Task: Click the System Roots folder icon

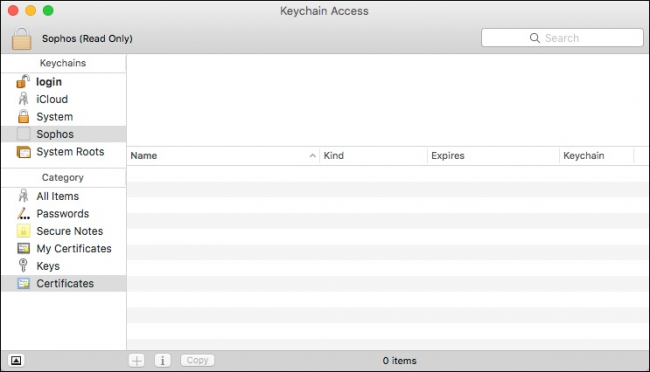Action: click(24, 152)
